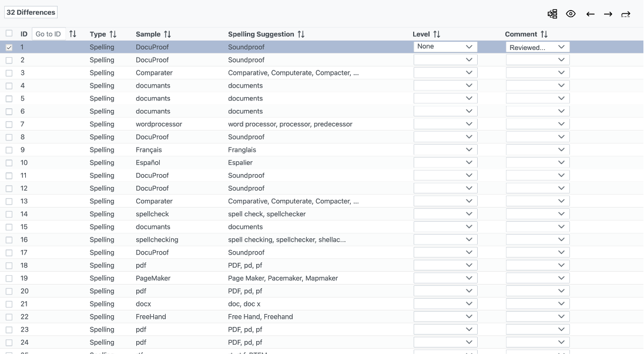Open the grouping tree icon in toolbar
Screen dimensions: 644x354
(x=552, y=14)
